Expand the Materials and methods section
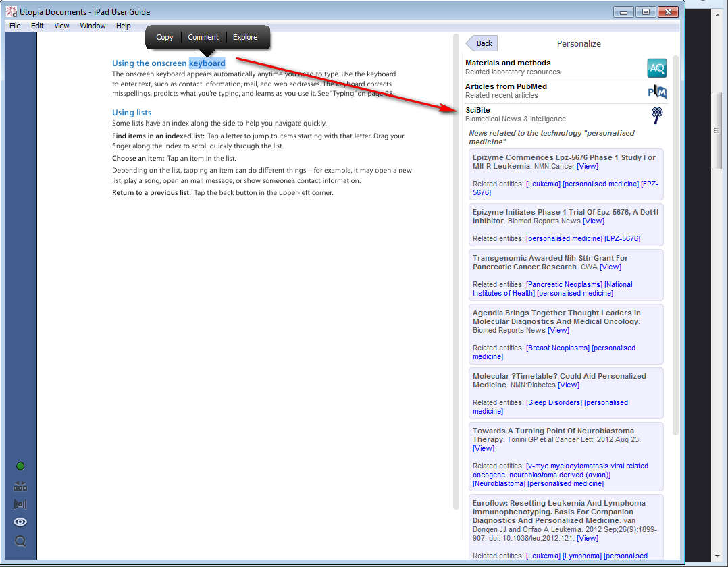The height and width of the screenshot is (567, 728). point(566,67)
